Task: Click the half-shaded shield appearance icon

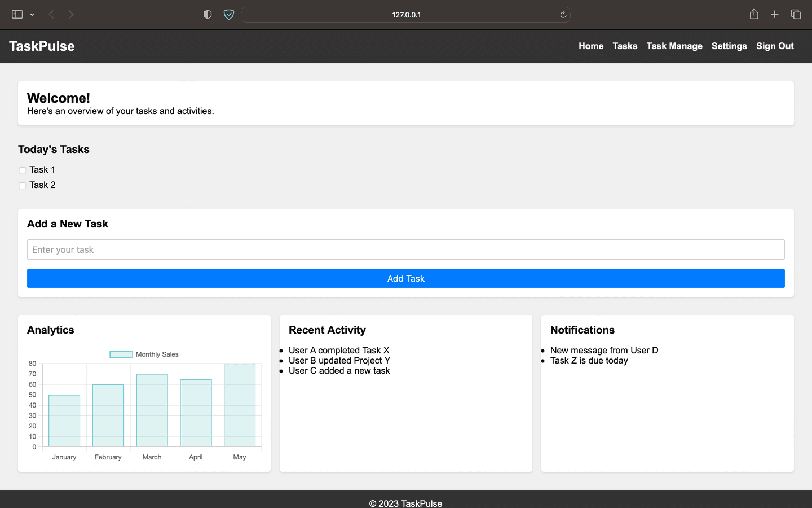Action: click(208, 15)
